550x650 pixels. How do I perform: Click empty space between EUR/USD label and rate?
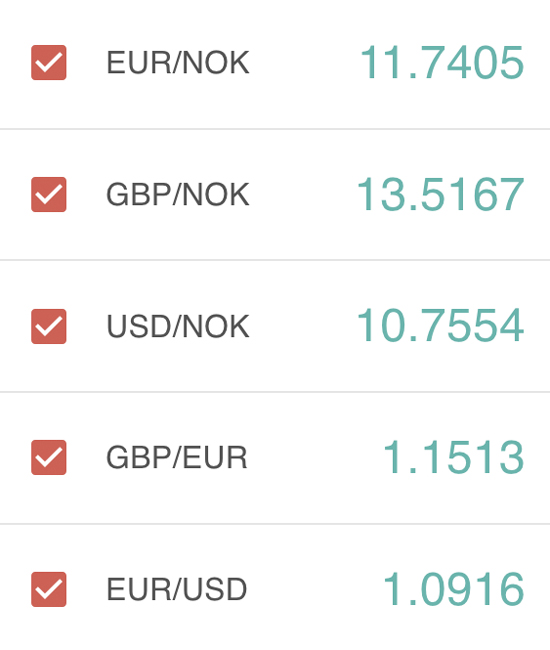(x=315, y=589)
